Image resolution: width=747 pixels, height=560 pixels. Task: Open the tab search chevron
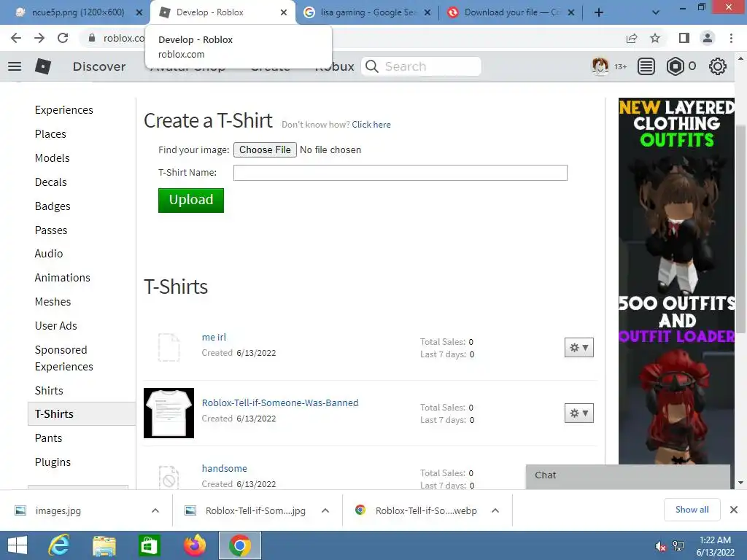(656, 13)
